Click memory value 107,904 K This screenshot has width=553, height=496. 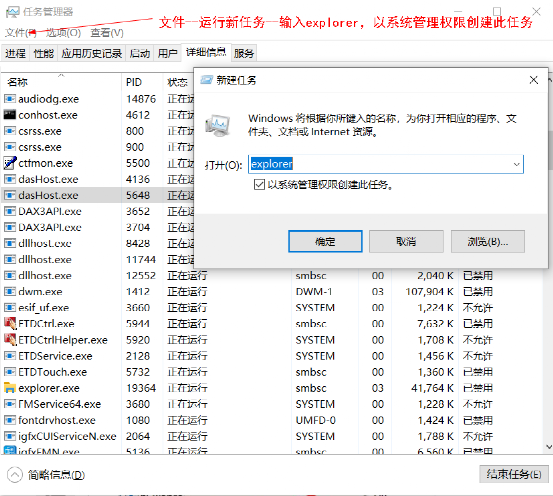click(429, 291)
